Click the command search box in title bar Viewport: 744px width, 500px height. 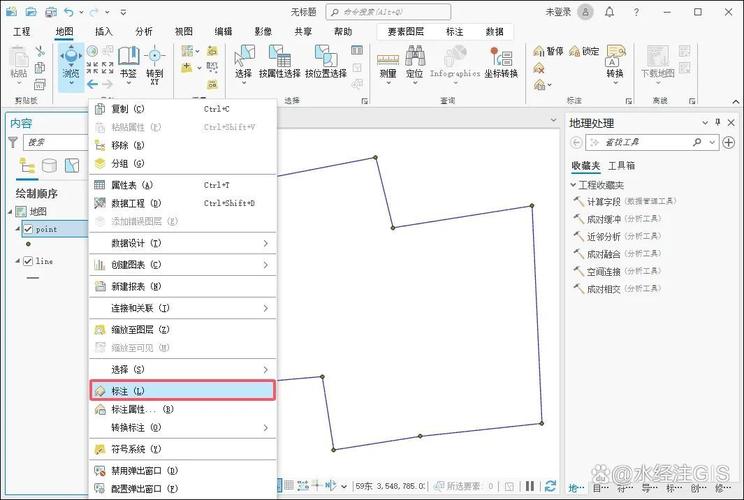[x=388, y=12]
